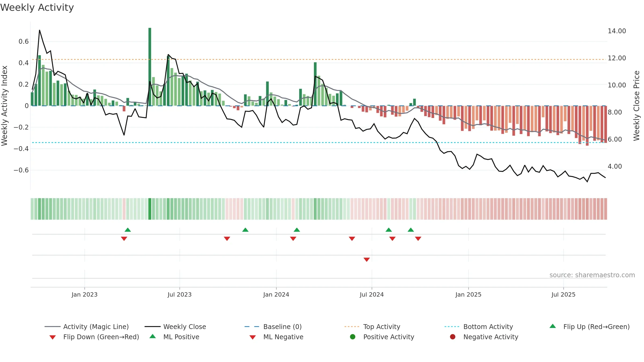Viewport: 644px width, 362px height.
Task: Click the Jul 2024 x-axis label
Action: click(372, 294)
